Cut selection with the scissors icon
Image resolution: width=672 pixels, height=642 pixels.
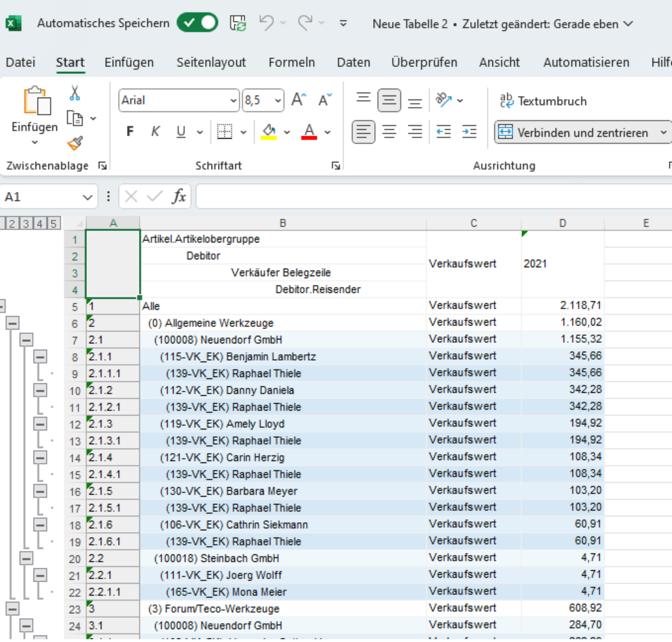click(x=75, y=93)
